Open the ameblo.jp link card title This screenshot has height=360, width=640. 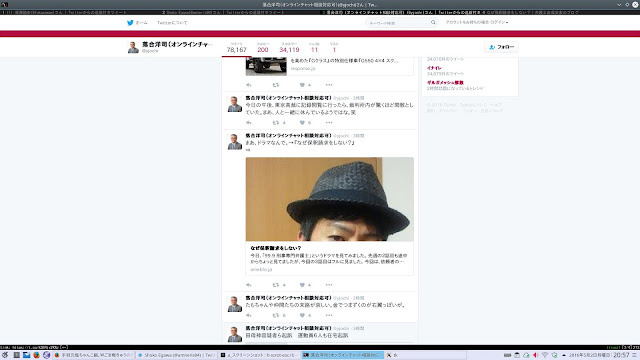(x=276, y=248)
